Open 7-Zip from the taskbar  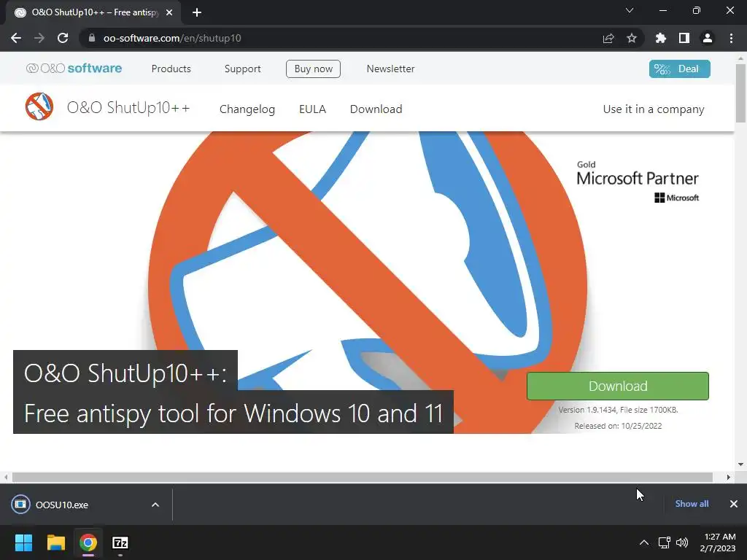(x=120, y=542)
